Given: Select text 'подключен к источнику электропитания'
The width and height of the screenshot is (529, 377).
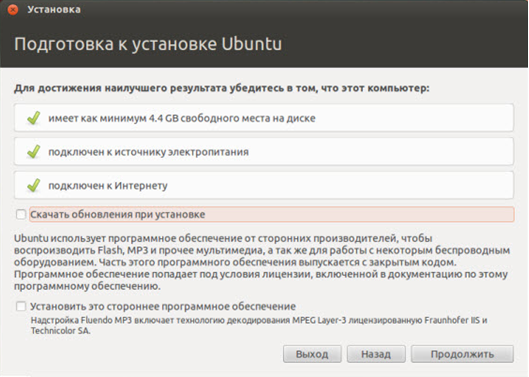Looking at the screenshot, I should tap(148, 152).
